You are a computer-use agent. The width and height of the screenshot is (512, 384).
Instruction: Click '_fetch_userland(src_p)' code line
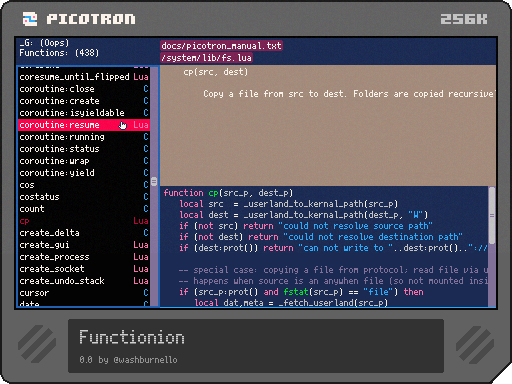click(x=291, y=302)
